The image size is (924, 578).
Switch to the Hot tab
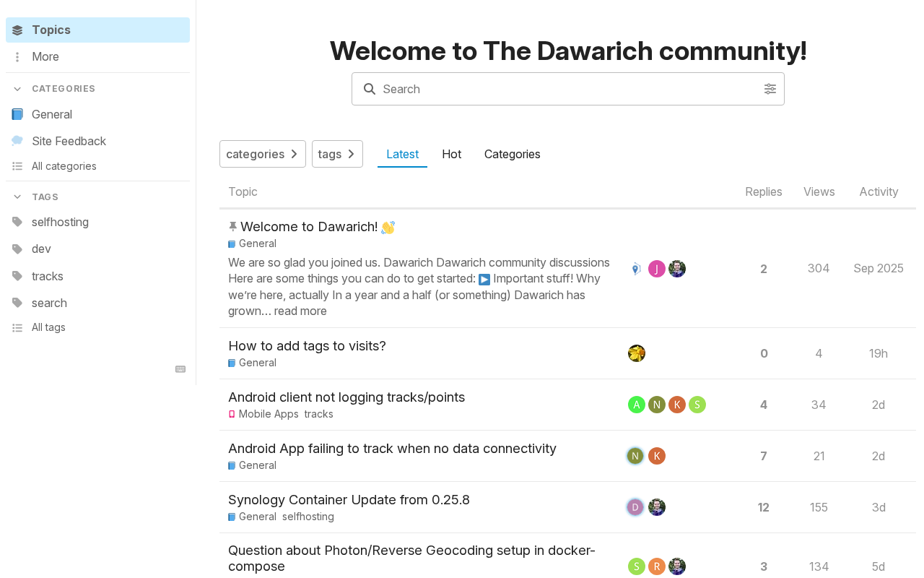click(452, 154)
